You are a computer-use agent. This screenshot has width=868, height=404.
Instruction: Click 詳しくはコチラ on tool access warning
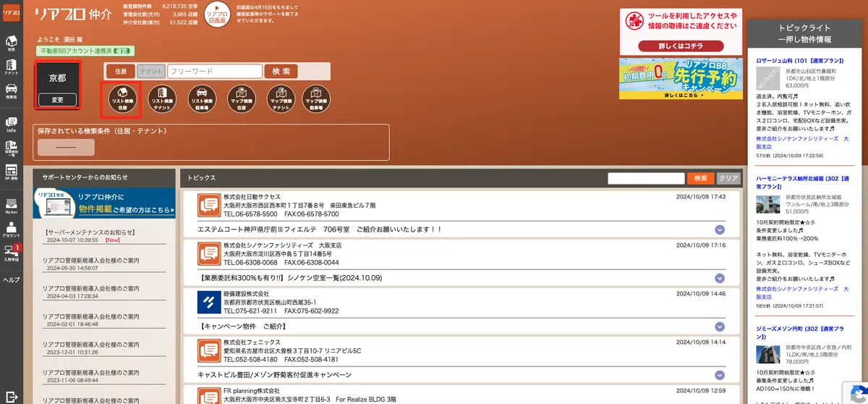tap(681, 46)
